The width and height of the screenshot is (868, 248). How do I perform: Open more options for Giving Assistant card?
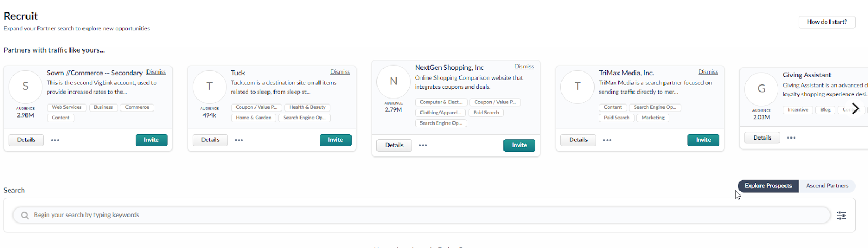point(791,138)
